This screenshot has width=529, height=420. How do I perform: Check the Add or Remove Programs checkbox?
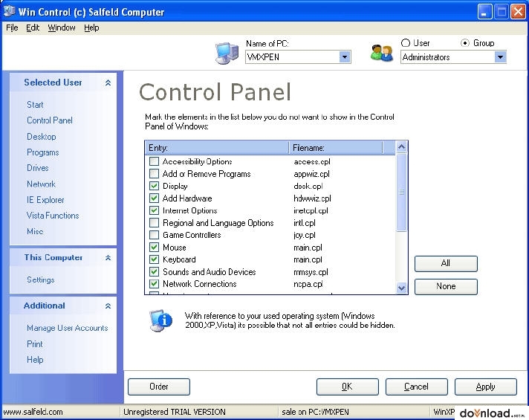(x=155, y=174)
